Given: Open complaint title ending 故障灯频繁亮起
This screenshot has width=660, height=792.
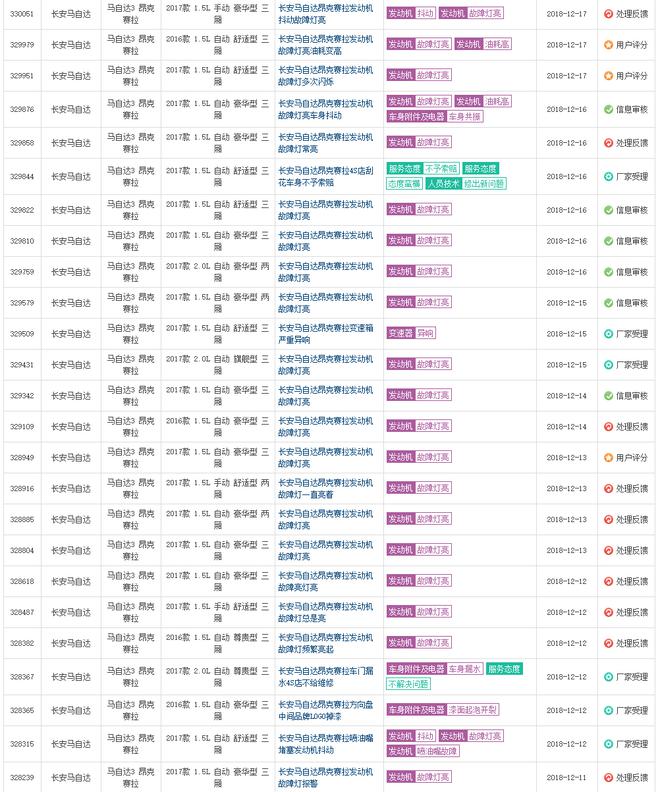Looking at the screenshot, I should click(326, 644).
